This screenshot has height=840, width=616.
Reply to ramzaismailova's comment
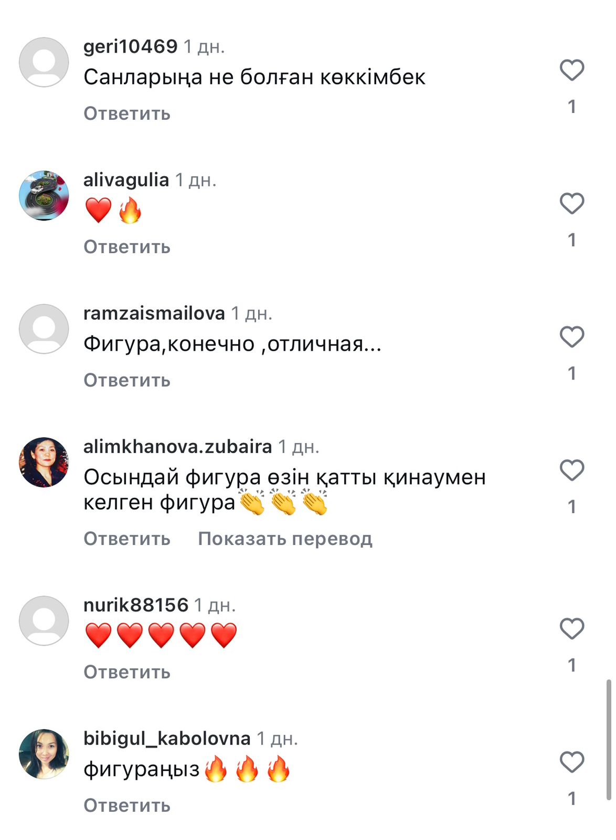tap(127, 380)
